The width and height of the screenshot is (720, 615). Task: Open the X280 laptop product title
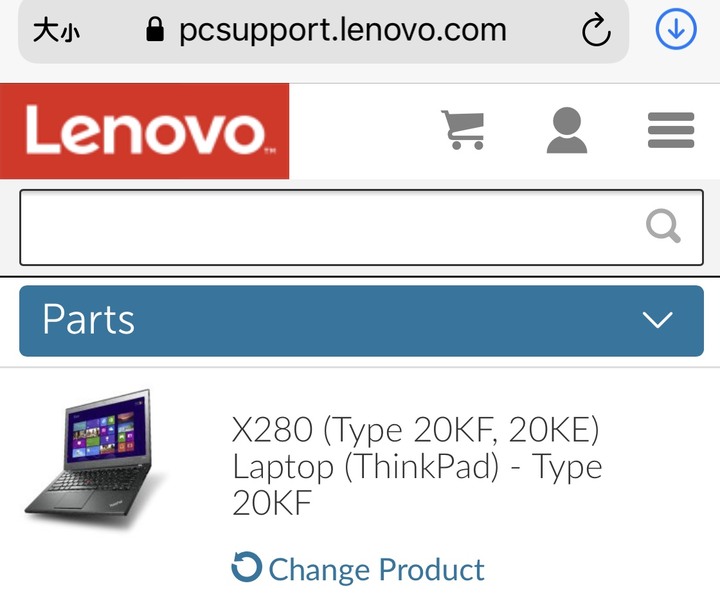tap(417, 466)
